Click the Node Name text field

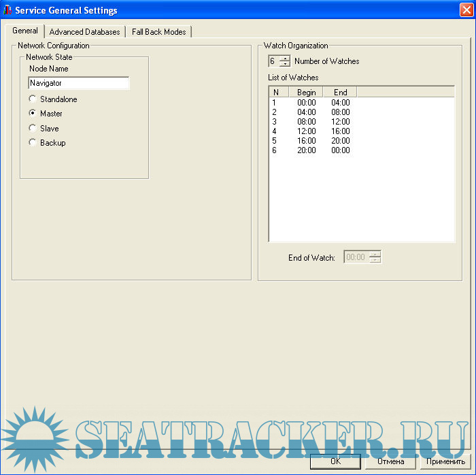(79, 83)
